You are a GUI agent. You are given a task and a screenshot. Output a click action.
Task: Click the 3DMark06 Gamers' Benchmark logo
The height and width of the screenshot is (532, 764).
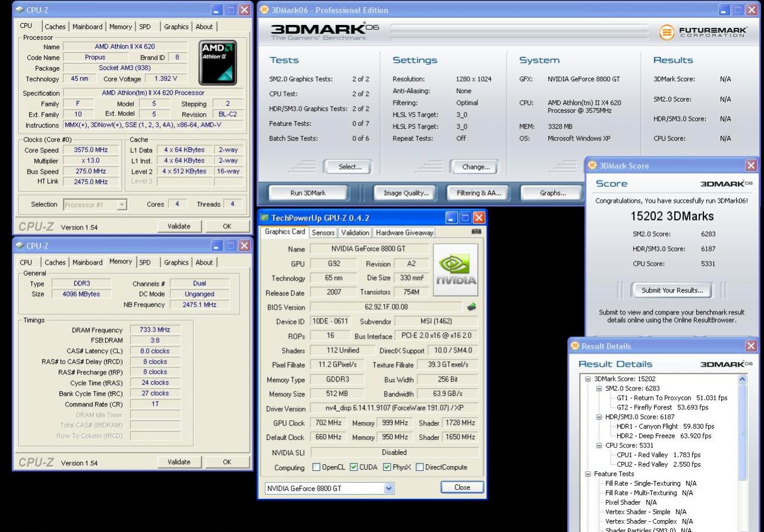tap(325, 32)
